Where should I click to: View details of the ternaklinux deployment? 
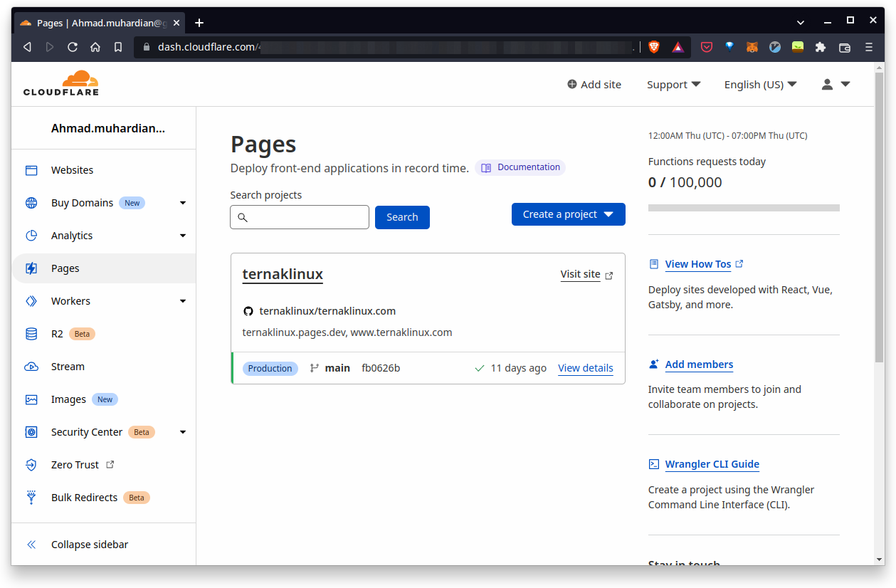tap(585, 368)
